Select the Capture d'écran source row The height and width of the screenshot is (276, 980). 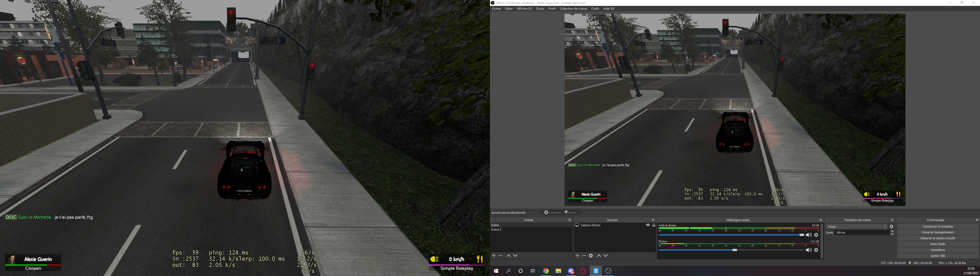(615, 225)
